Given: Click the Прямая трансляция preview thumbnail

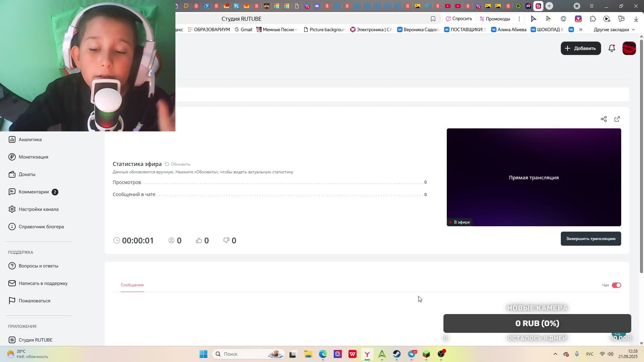Looking at the screenshot, I should point(533,177).
